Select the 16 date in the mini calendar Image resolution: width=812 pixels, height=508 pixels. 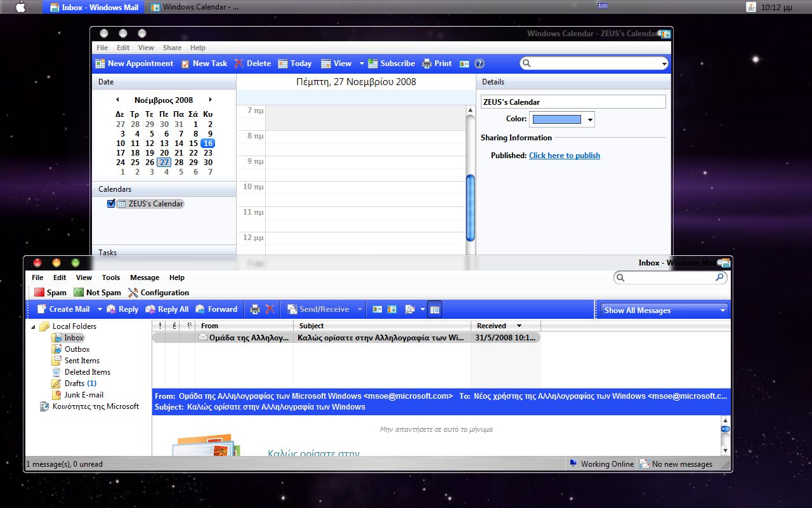point(208,144)
